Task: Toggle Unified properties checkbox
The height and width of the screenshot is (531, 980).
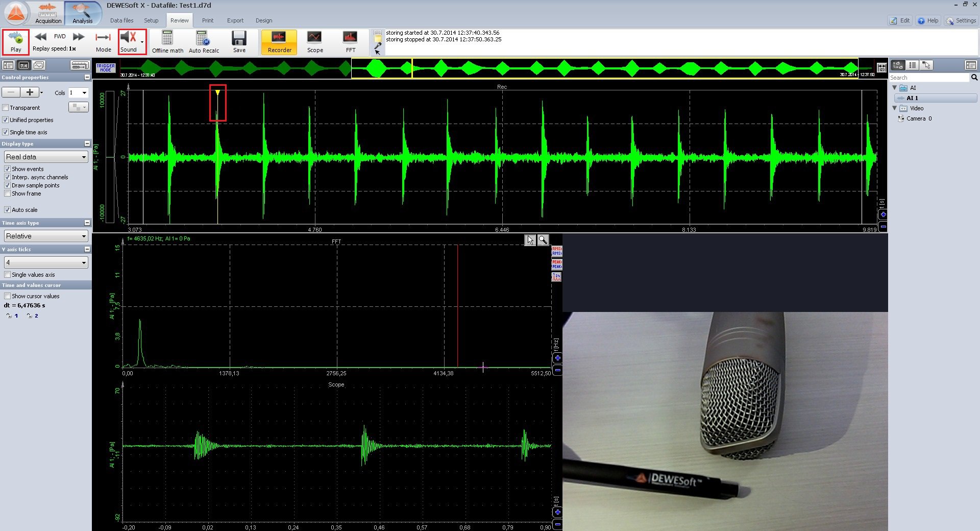Action: 6,120
